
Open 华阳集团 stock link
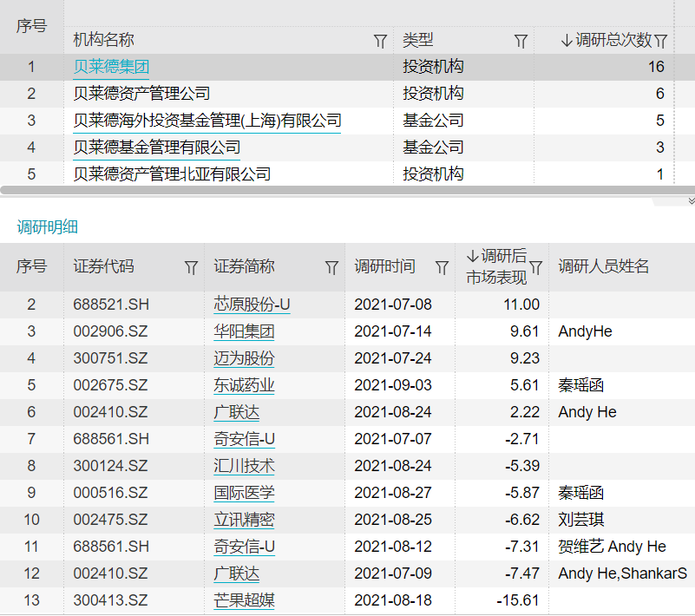tap(244, 331)
